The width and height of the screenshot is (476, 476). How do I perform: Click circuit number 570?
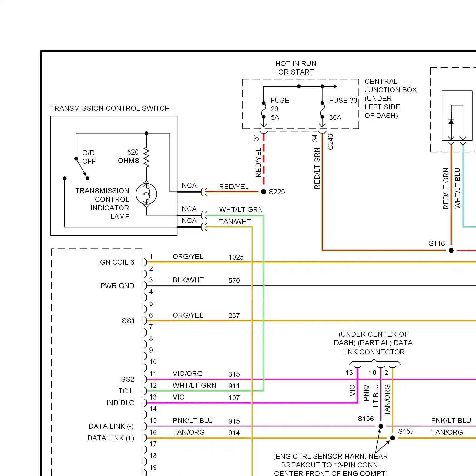pyautogui.click(x=234, y=281)
